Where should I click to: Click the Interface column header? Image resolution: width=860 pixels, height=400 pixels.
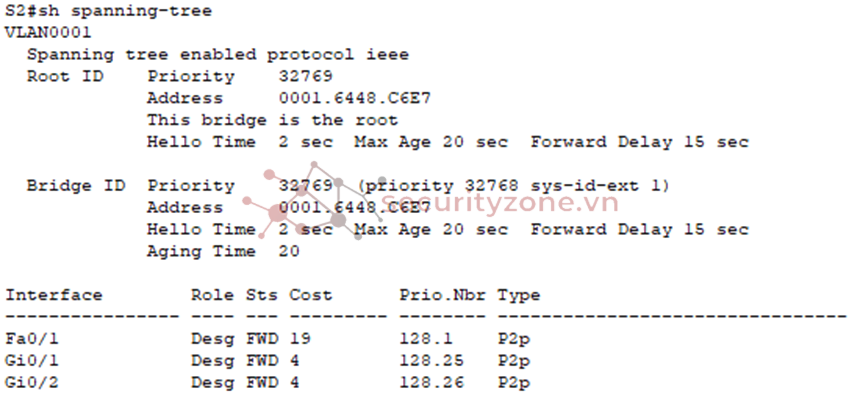point(54,295)
